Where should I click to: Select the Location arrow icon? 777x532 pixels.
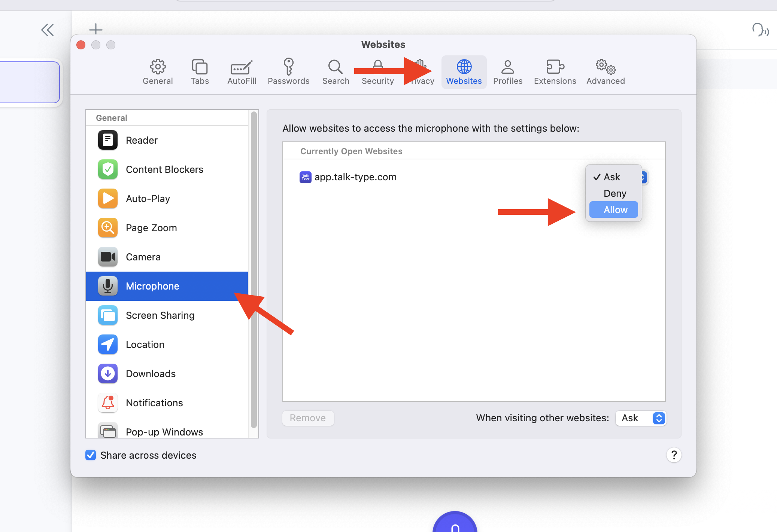pyautogui.click(x=108, y=345)
